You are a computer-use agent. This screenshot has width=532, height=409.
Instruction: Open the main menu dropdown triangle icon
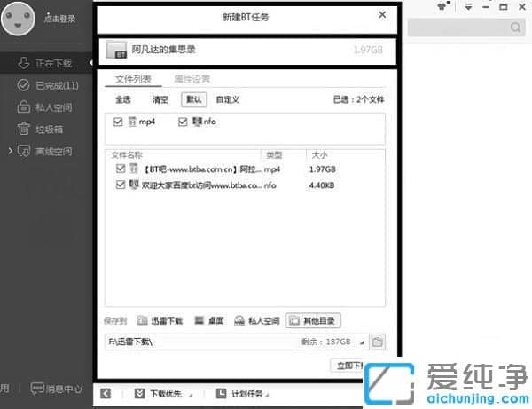click(468, 7)
